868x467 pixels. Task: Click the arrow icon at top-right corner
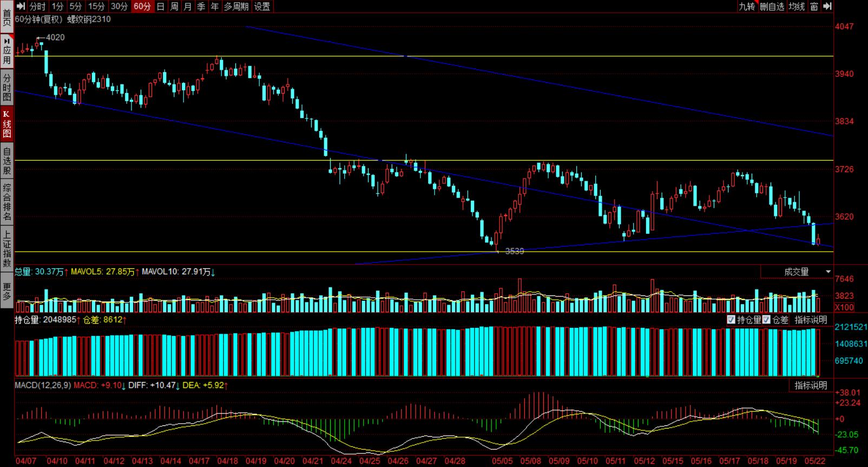(x=827, y=6)
